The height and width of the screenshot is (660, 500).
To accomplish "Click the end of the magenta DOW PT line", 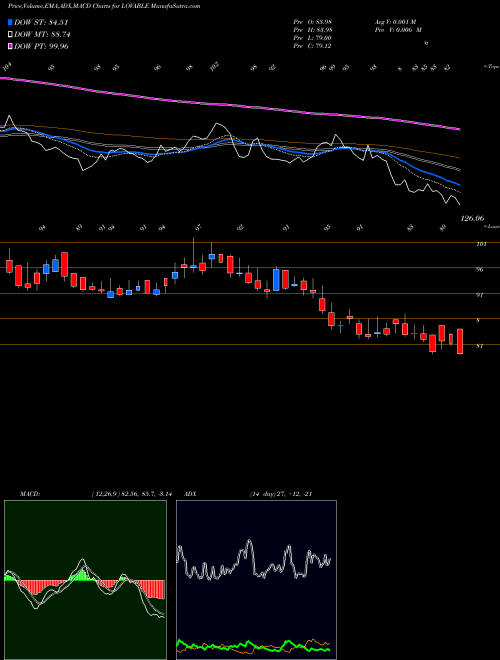I will pyautogui.click(x=459, y=129).
